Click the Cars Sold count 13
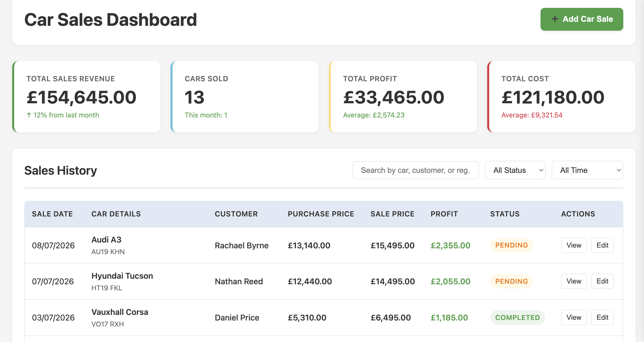 click(194, 97)
